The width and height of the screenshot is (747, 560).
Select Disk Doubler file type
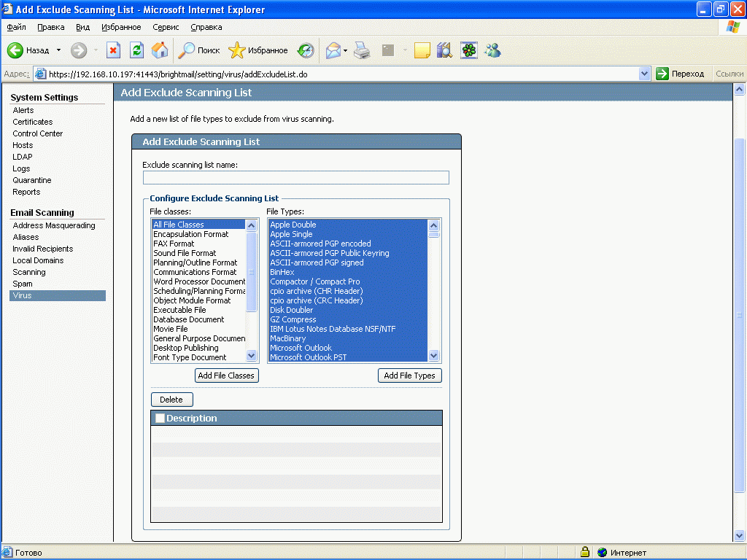point(348,310)
